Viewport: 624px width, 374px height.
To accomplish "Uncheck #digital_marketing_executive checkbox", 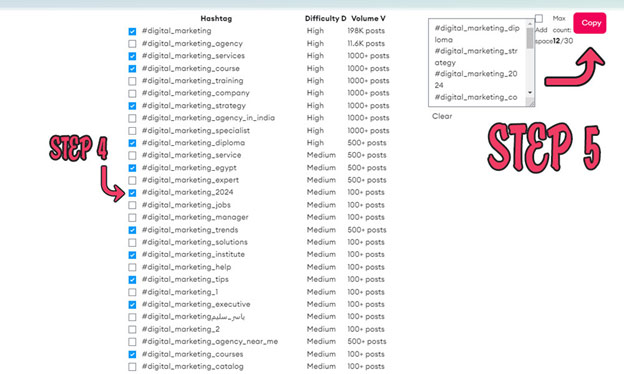I will pyautogui.click(x=132, y=305).
